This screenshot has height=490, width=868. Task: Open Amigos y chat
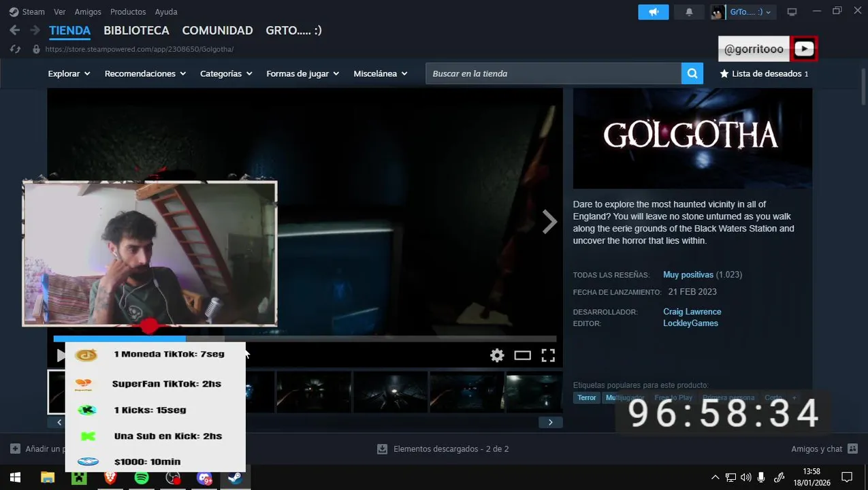(824, 449)
